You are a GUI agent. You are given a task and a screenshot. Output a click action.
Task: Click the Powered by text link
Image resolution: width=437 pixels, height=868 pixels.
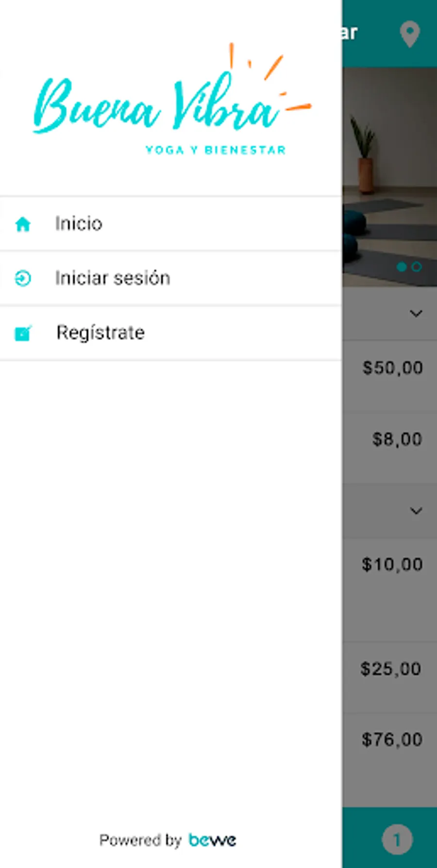tap(140, 840)
